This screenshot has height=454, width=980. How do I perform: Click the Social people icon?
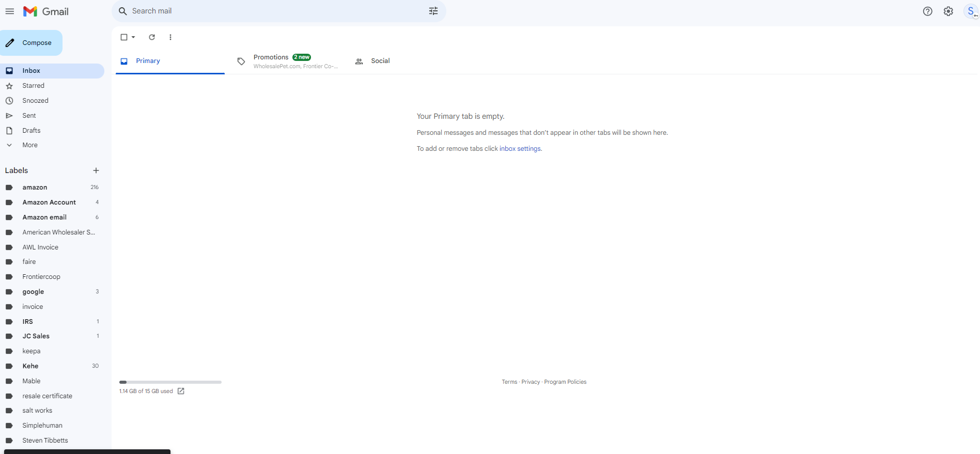359,61
